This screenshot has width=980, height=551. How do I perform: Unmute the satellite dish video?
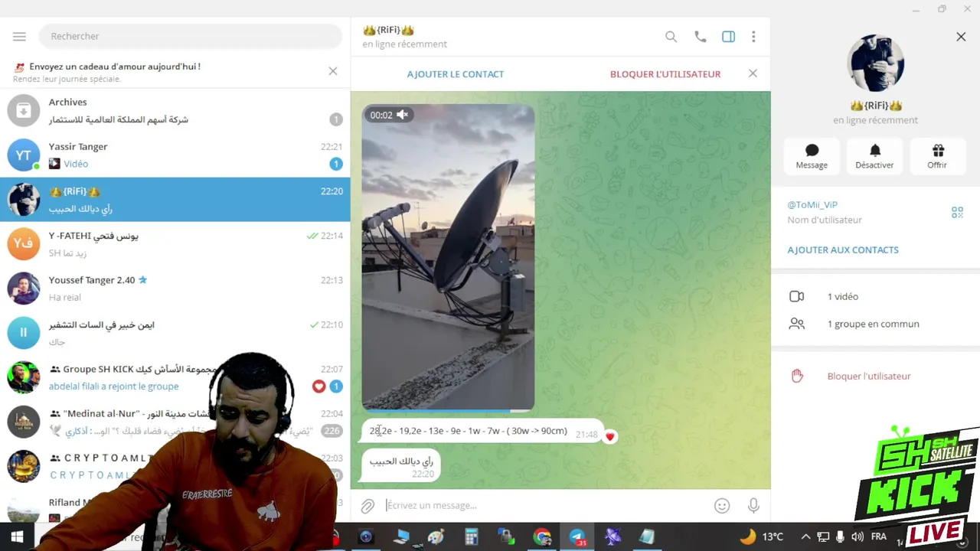point(402,115)
